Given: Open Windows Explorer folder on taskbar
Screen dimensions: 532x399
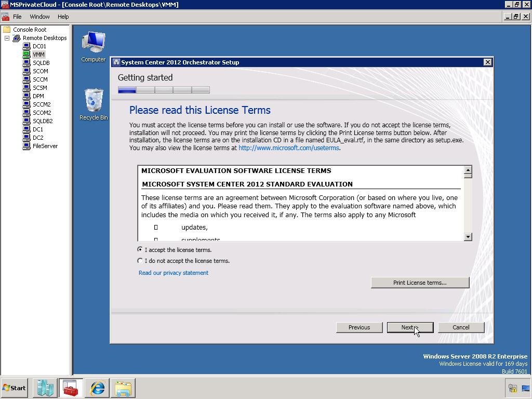Looking at the screenshot, I should tap(123, 388).
